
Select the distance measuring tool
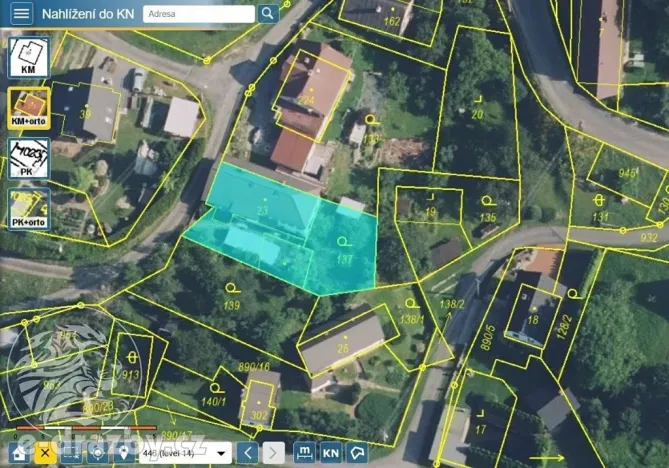tap(304, 453)
